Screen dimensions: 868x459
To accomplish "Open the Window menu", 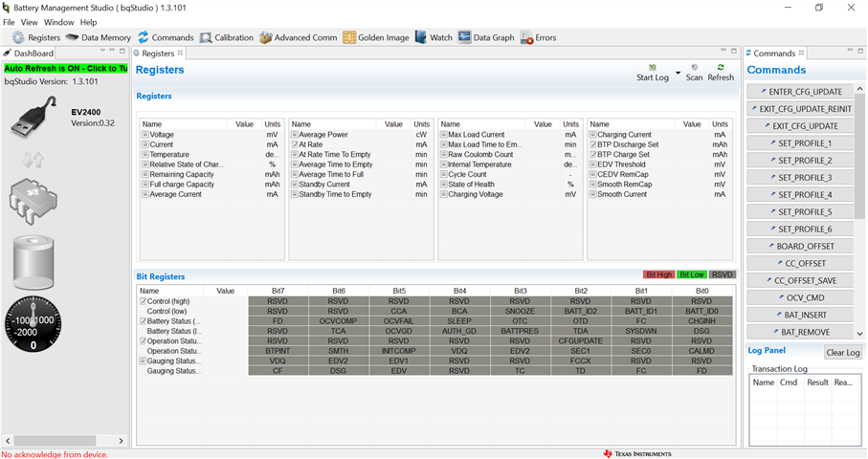I will pos(58,22).
